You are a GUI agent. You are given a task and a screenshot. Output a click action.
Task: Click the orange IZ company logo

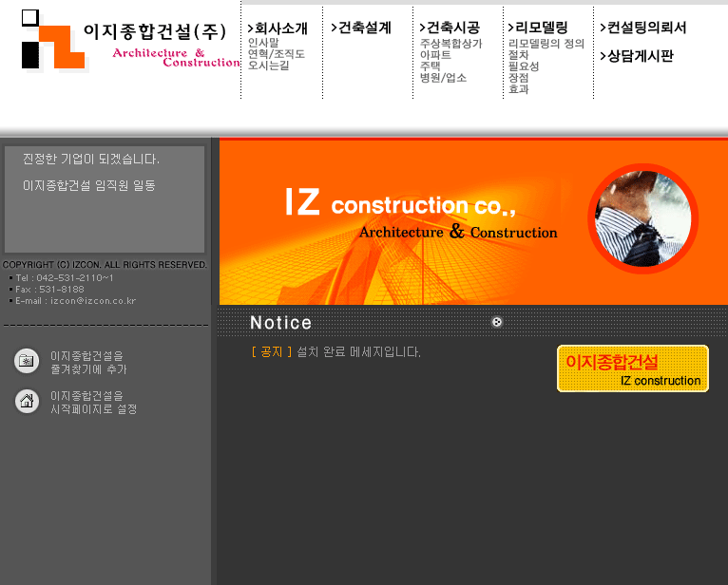(x=53, y=40)
